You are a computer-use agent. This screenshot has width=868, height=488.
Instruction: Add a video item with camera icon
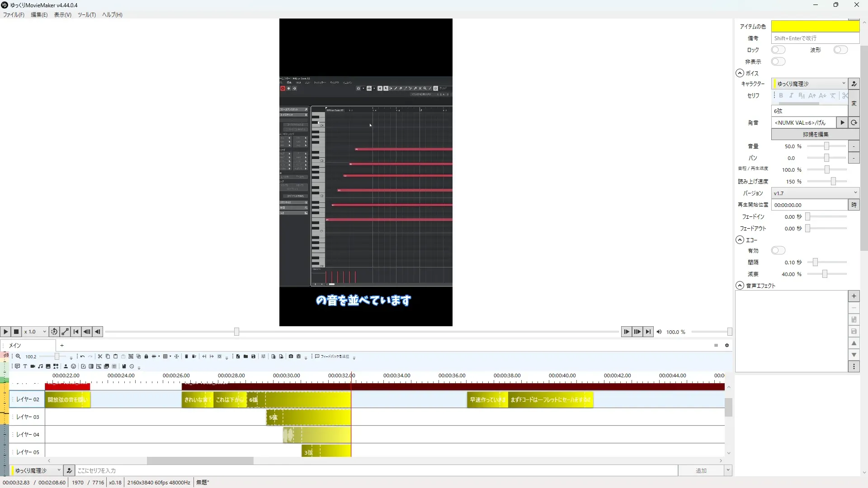click(x=33, y=366)
